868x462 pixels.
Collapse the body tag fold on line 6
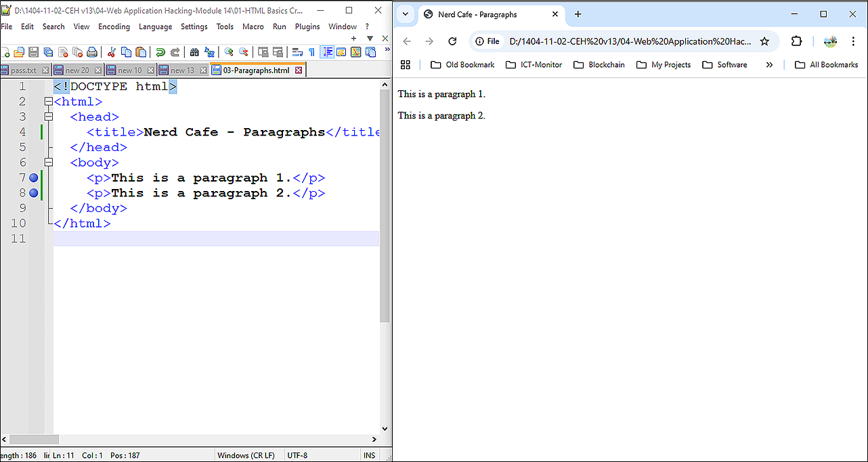(48, 163)
